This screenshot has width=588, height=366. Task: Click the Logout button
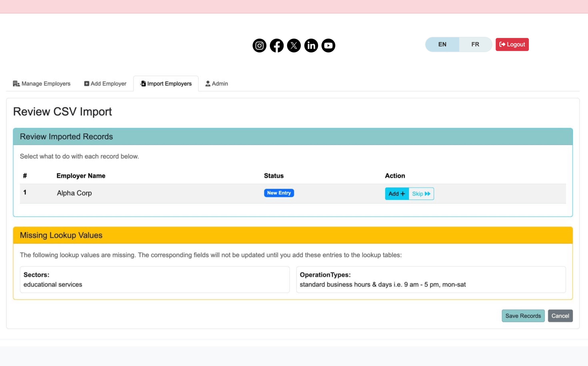[512, 44]
